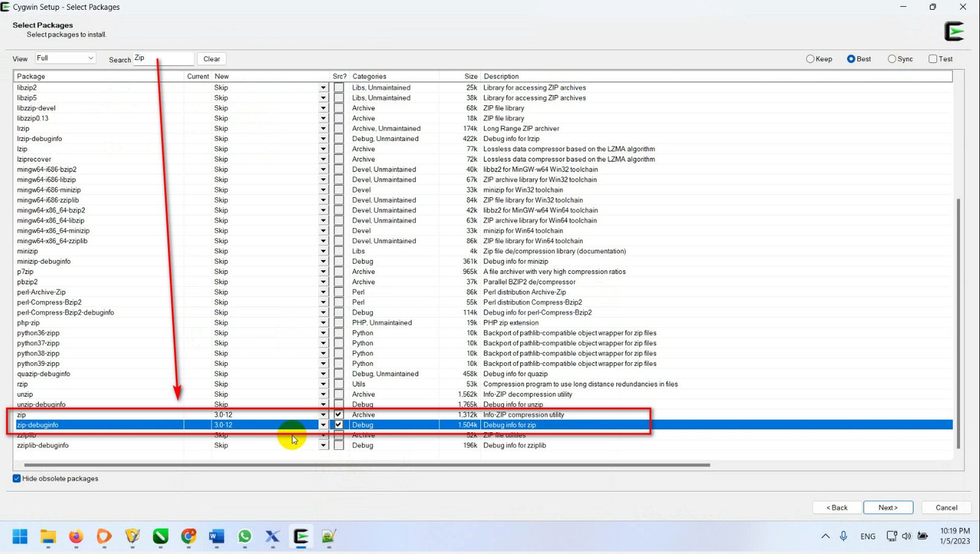Open version dropdown for unzip
The image size is (980, 554).
click(x=323, y=394)
